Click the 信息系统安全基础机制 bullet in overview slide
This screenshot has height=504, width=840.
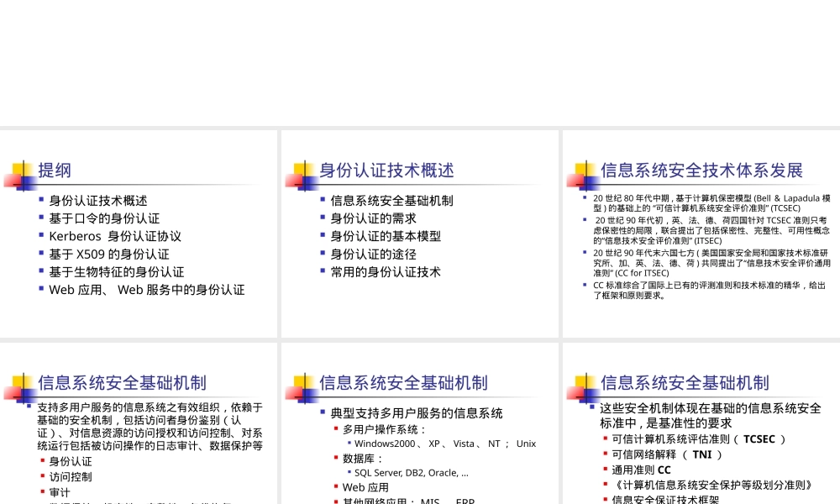click(x=391, y=201)
